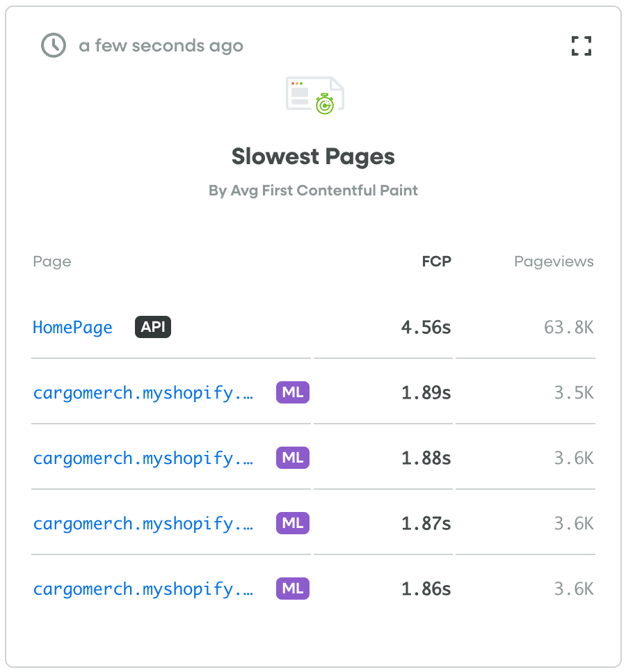
Task: Select 3.6K pageviews in the 1.87s row
Action: click(x=574, y=523)
